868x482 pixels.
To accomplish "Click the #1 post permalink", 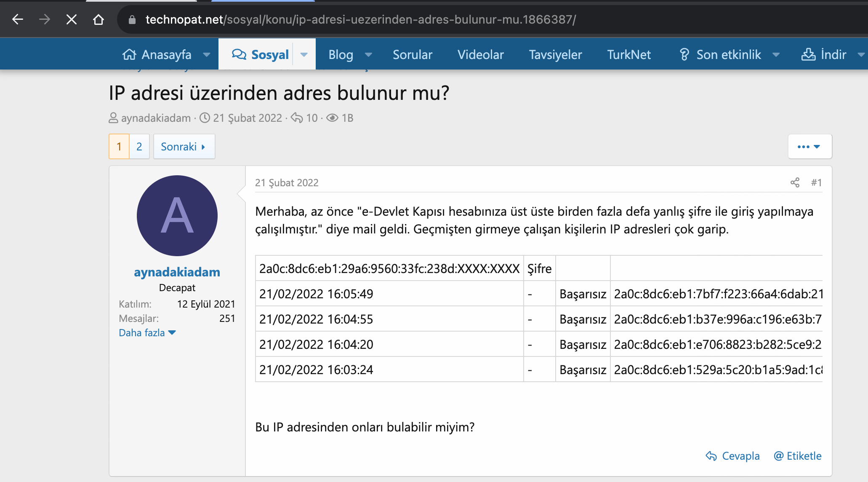I will click(816, 182).
